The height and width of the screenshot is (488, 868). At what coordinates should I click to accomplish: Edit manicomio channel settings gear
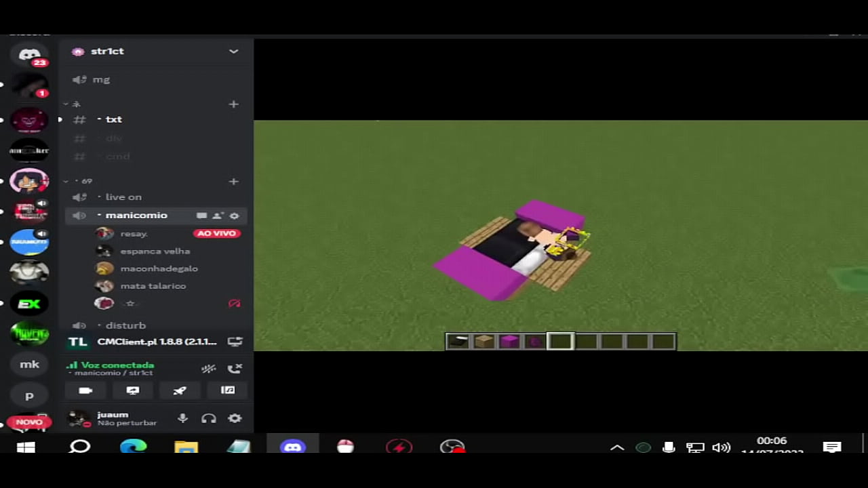pos(235,216)
